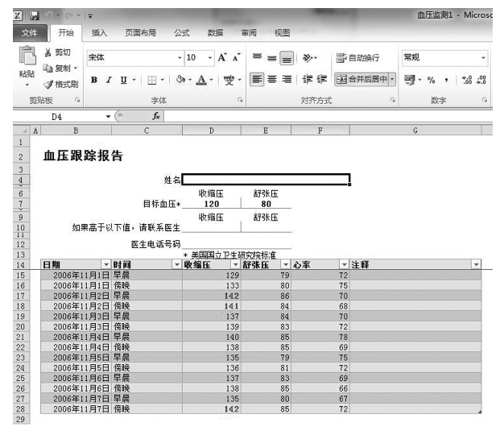Toggle Italic formatting
This screenshot has width=504, height=431.
point(109,80)
